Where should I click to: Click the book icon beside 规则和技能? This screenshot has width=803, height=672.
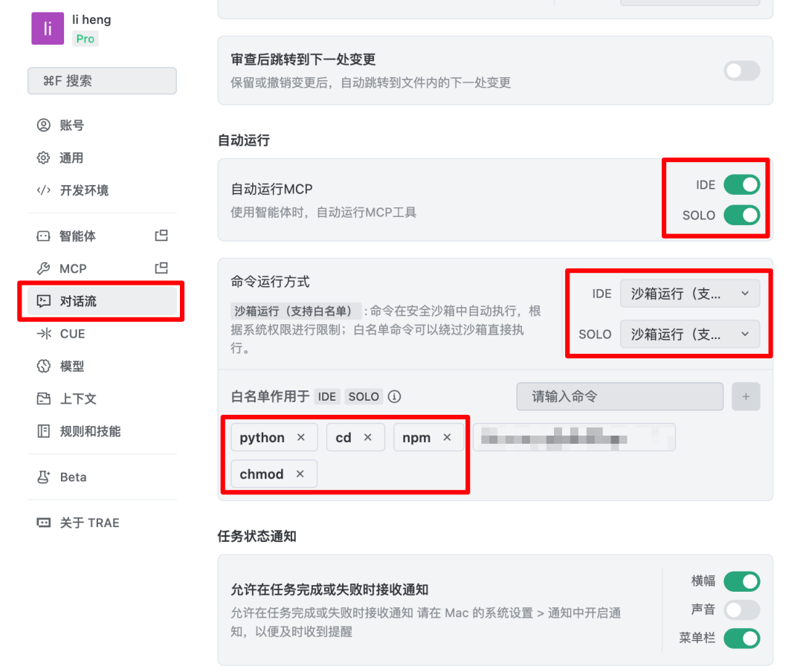[x=44, y=431]
